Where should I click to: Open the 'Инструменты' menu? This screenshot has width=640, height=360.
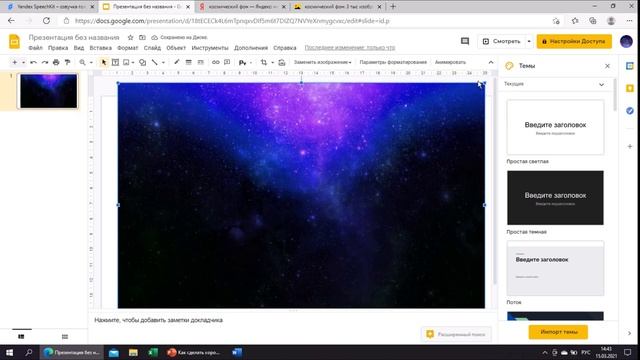coord(210,48)
